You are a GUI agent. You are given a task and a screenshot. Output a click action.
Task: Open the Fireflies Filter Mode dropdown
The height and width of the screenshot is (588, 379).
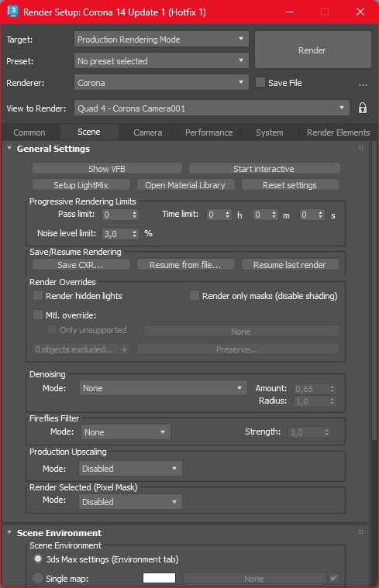[126, 432]
